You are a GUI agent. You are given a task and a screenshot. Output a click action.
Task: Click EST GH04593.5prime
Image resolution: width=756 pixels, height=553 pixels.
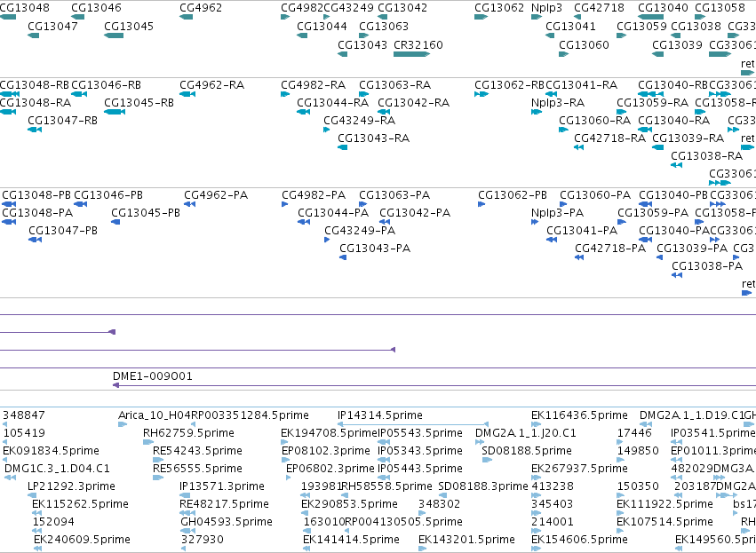pos(227,522)
